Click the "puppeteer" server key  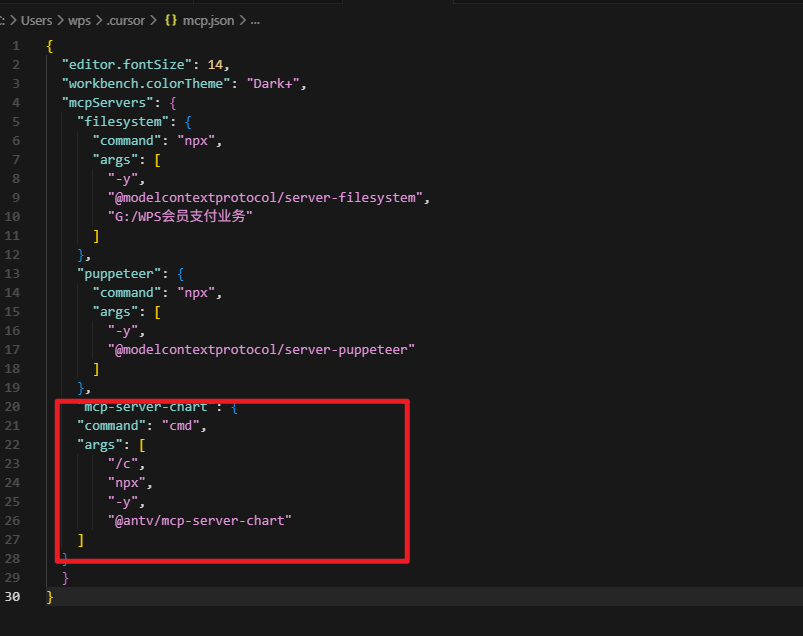coord(119,274)
